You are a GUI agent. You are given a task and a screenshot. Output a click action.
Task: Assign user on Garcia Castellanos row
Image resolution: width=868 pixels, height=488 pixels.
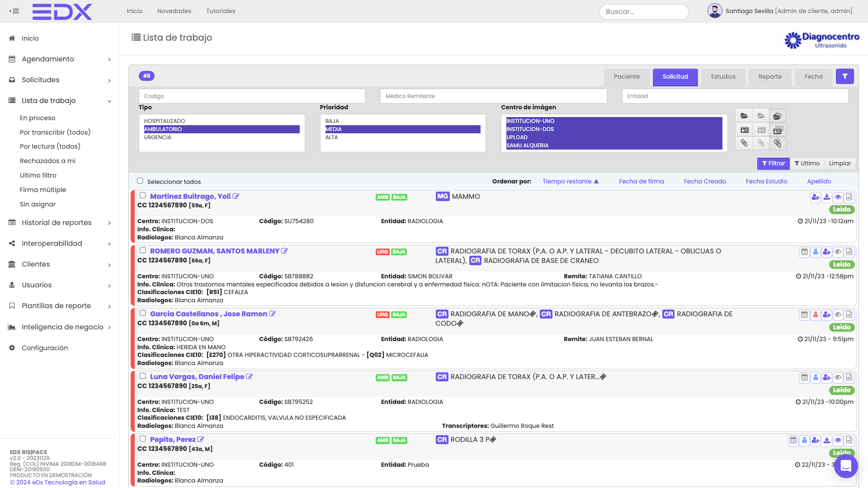(x=827, y=315)
